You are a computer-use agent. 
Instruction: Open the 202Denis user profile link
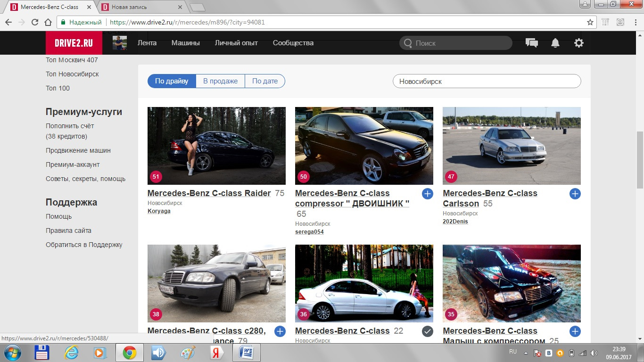pos(455,222)
